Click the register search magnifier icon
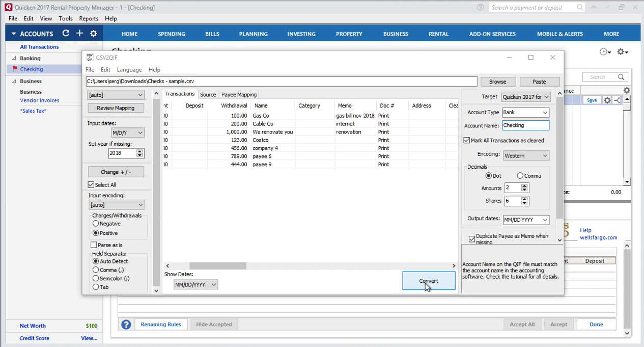 click(621, 77)
